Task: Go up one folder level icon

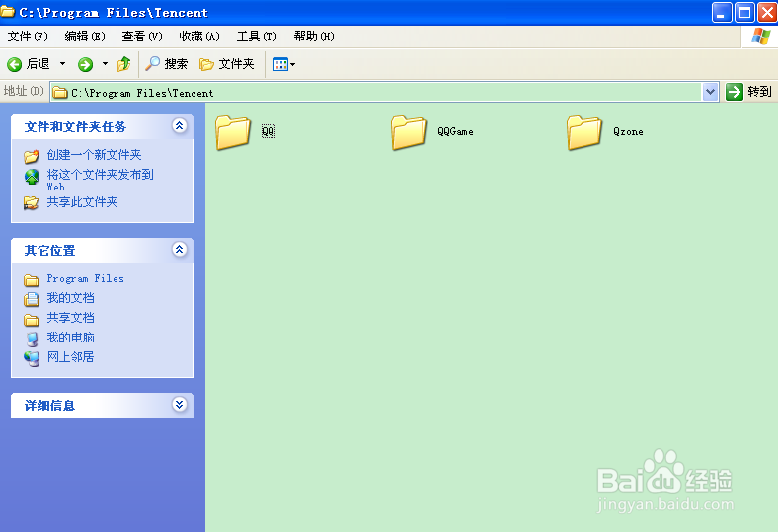Action: (124, 64)
